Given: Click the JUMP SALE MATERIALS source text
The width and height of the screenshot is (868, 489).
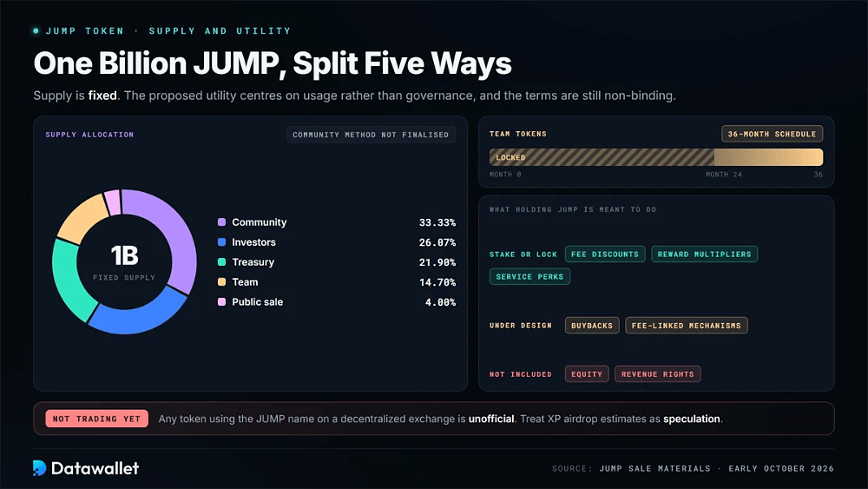Looking at the screenshot, I should click(x=654, y=468).
